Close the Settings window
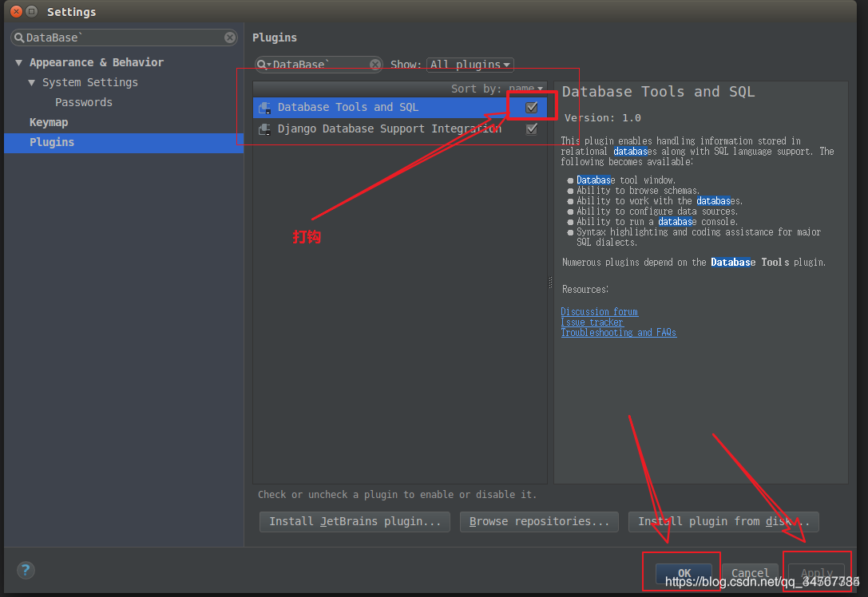The height and width of the screenshot is (597, 868). click(x=17, y=11)
